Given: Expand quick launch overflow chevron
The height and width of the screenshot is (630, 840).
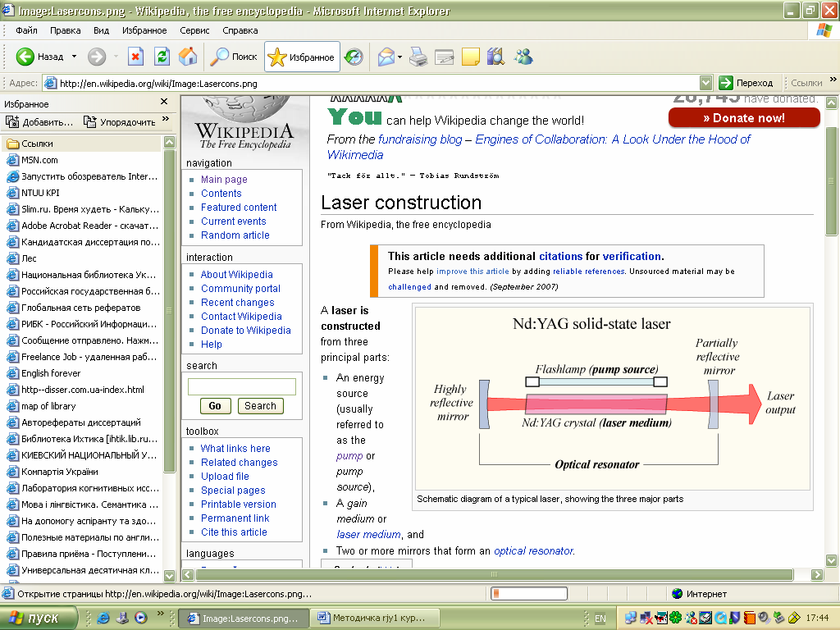Looking at the screenshot, I should [160, 614].
